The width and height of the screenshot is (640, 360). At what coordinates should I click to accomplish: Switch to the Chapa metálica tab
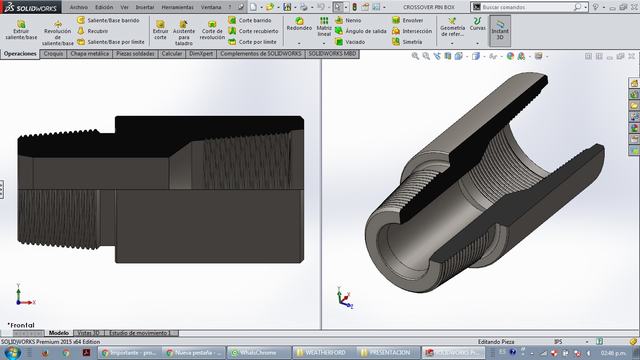click(x=90, y=54)
